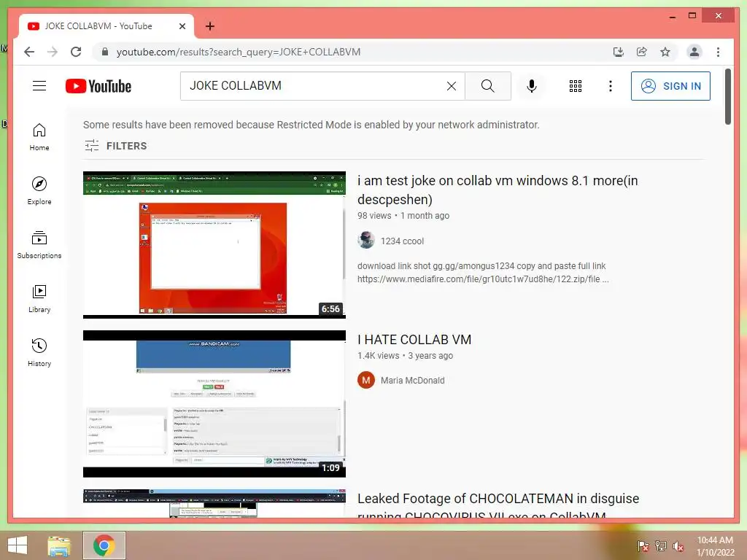Click the Maria McDonald 'M' avatar

(x=366, y=380)
